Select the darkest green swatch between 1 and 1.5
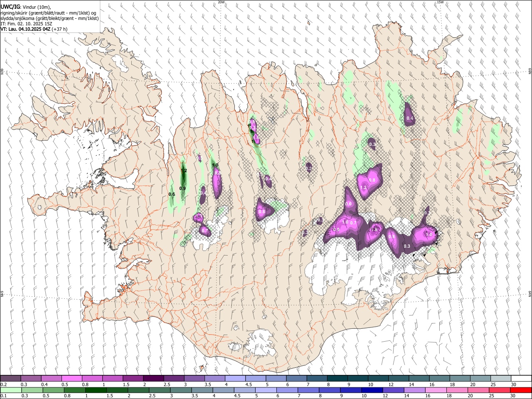 [x=96, y=390]
